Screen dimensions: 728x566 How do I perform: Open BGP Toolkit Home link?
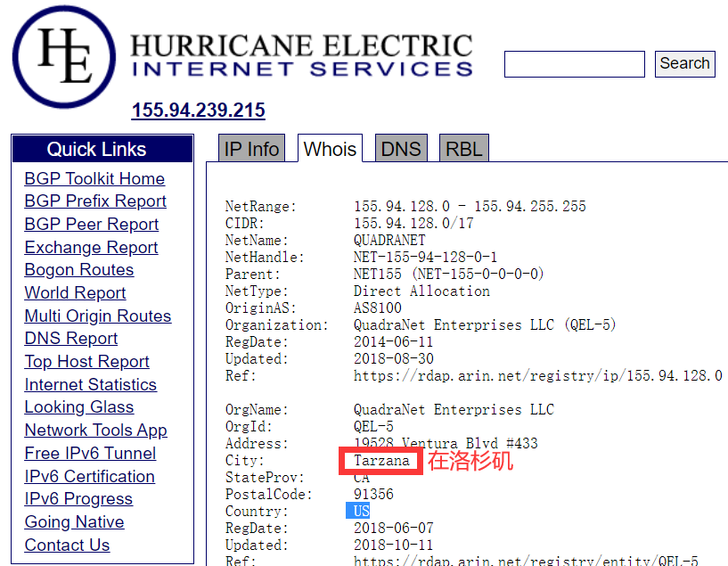click(x=94, y=178)
